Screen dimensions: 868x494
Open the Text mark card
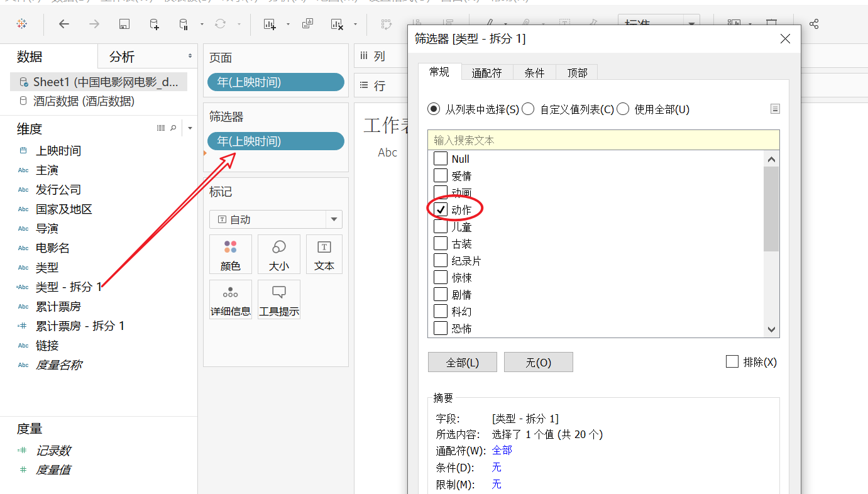[x=324, y=254]
